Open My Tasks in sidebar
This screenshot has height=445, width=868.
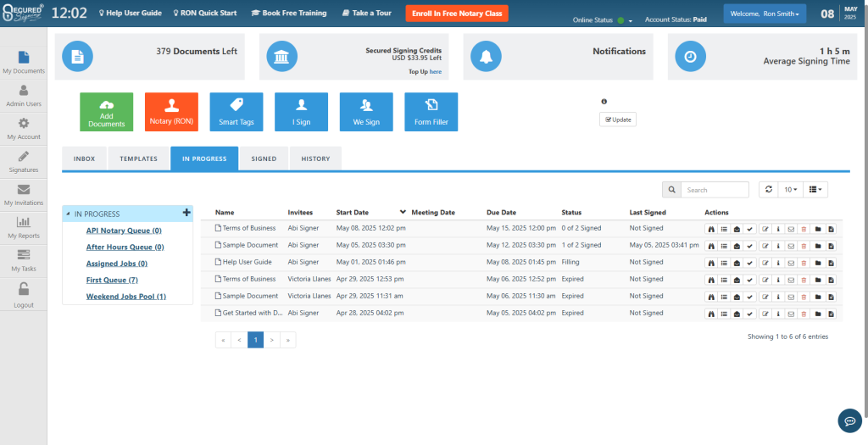tap(23, 261)
